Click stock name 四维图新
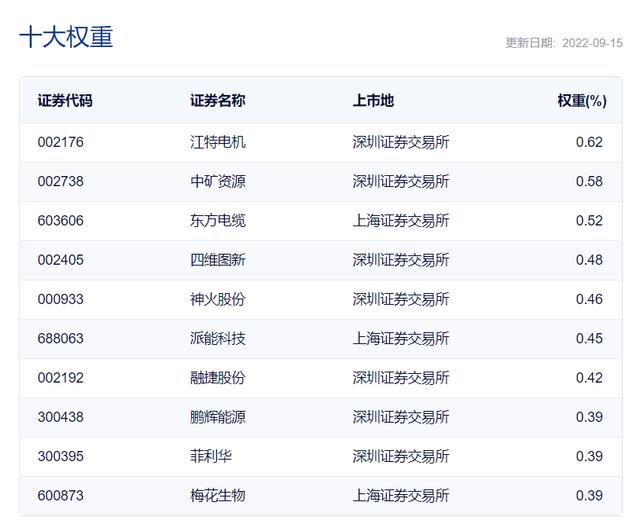Image resolution: width=640 pixels, height=524 pixels. coord(218,260)
